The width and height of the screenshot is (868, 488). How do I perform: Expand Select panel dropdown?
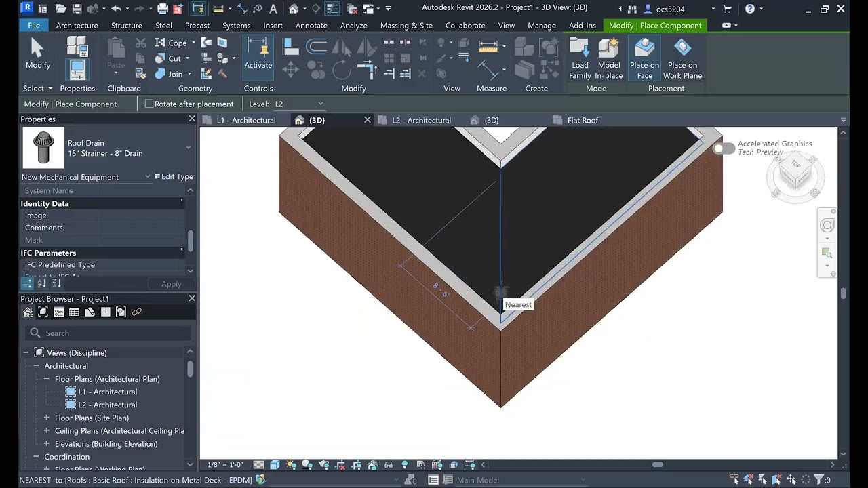(x=37, y=88)
